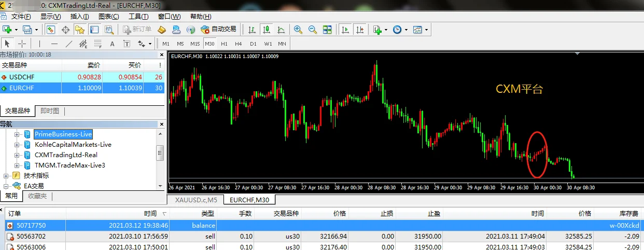Click the Zoom Out magnifier icon
This screenshot has height=250, width=644.
point(312,30)
